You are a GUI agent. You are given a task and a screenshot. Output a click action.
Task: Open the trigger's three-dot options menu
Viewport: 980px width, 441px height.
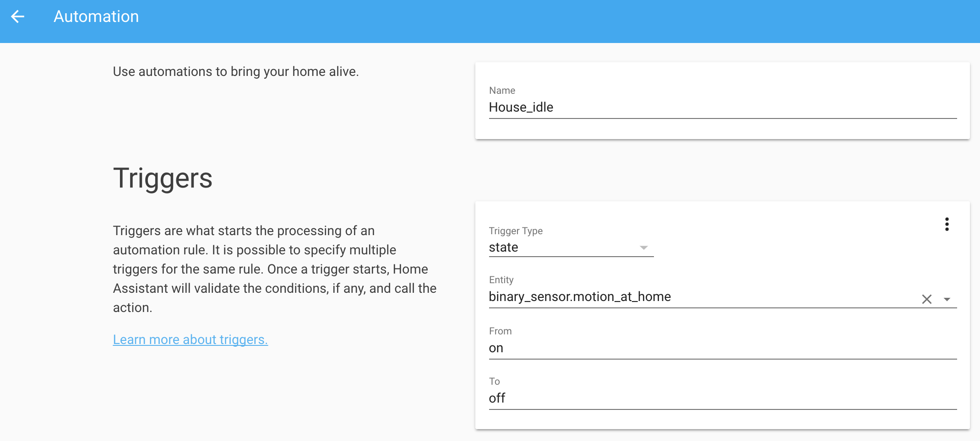[947, 224]
